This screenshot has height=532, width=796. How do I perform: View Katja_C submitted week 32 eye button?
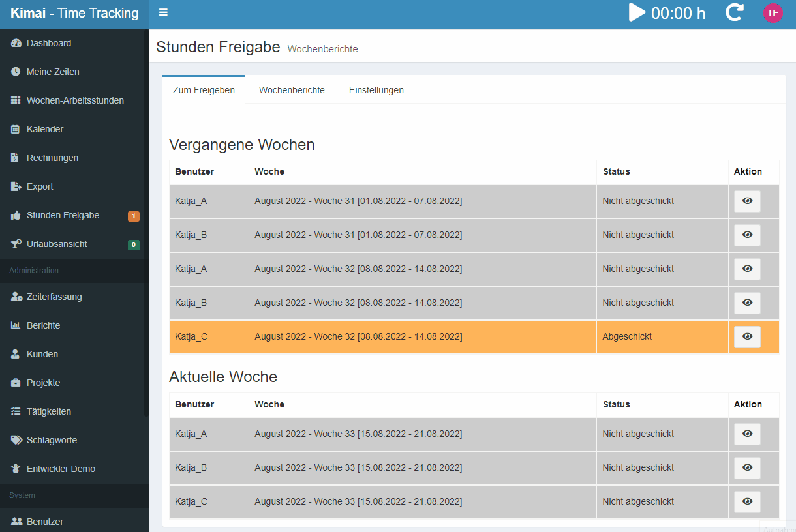747,337
